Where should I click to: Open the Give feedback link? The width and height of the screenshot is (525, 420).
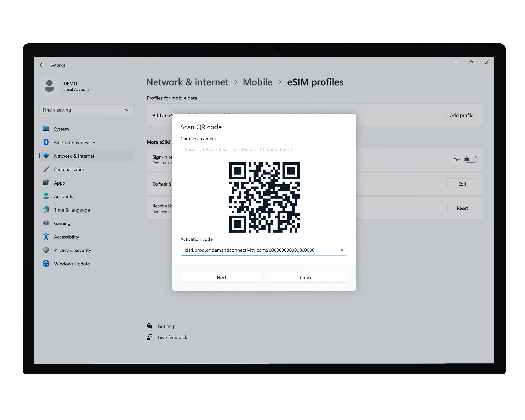coord(172,337)
